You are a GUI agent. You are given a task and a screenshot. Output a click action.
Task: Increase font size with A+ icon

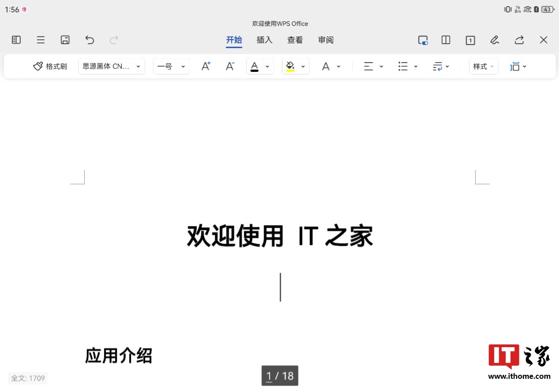click(x=205, y=67)
